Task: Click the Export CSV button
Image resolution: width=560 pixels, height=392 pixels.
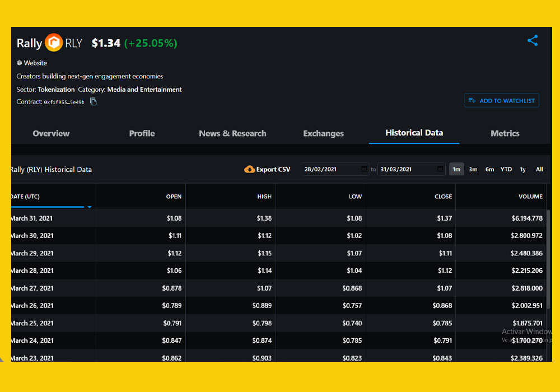Action: [267, 169]
